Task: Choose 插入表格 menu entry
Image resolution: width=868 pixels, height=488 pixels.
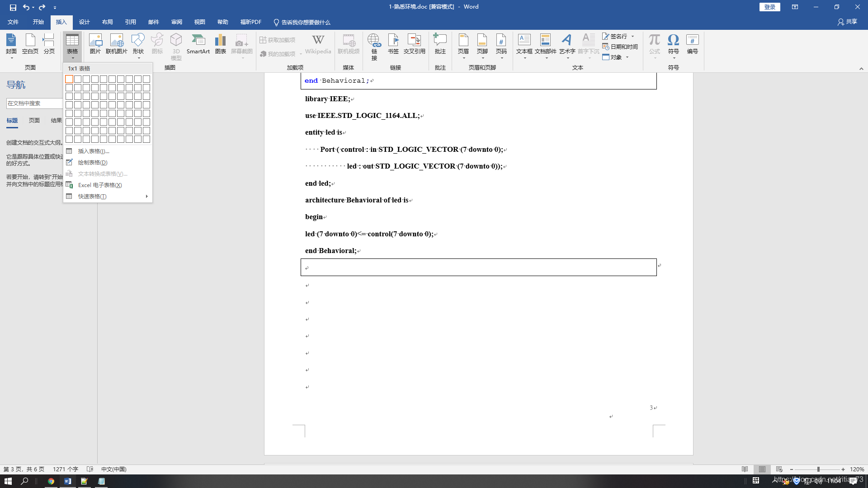Action: (94, 151)
